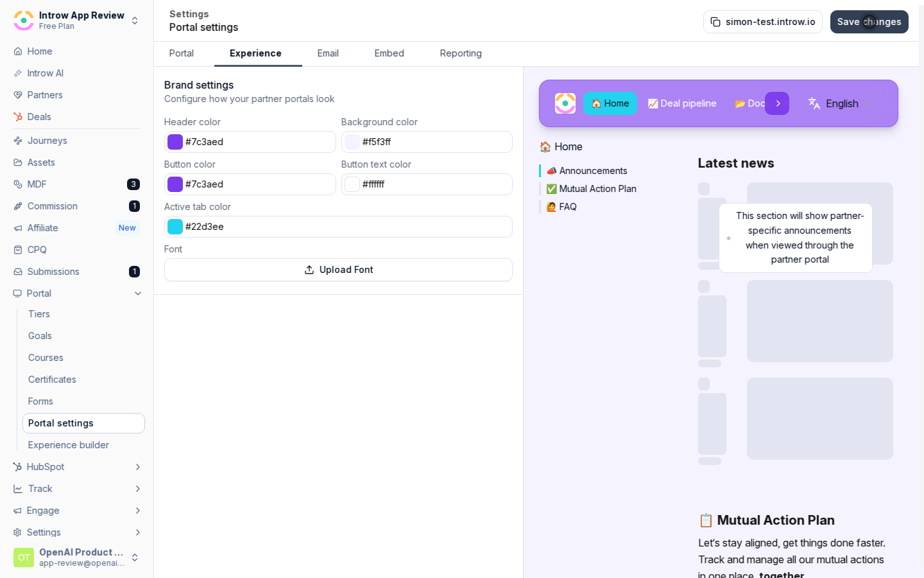This screenshot has height=578, width=924.
Task: Open the Active tab color cyan swatch
Action: [175, 227]
